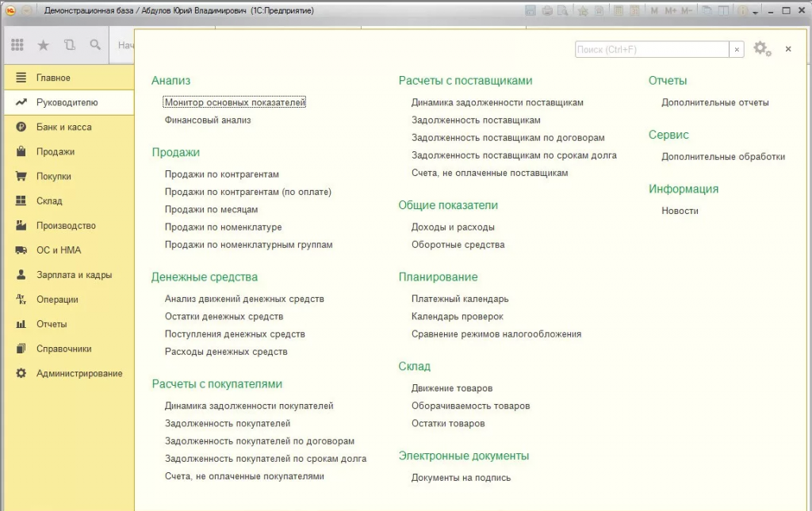Viewport: 812px width, 511px height.
Task: Open Сравнение режимов налогообложения
Action: pyautogui.click(x=496, y=334)
